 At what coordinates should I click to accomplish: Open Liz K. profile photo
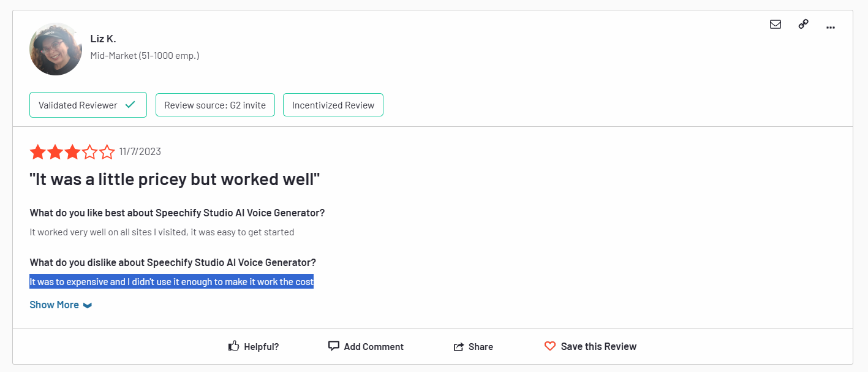[56, 49]
